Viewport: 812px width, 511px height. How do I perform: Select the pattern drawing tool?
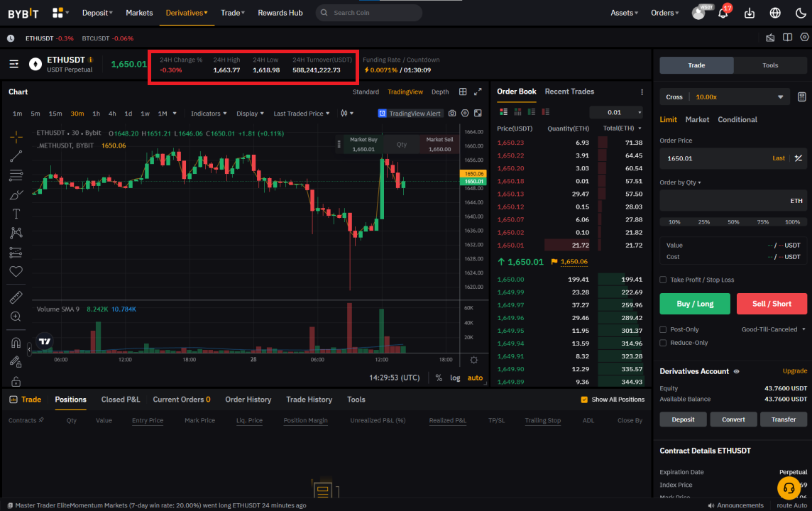(x=16, y=233)
